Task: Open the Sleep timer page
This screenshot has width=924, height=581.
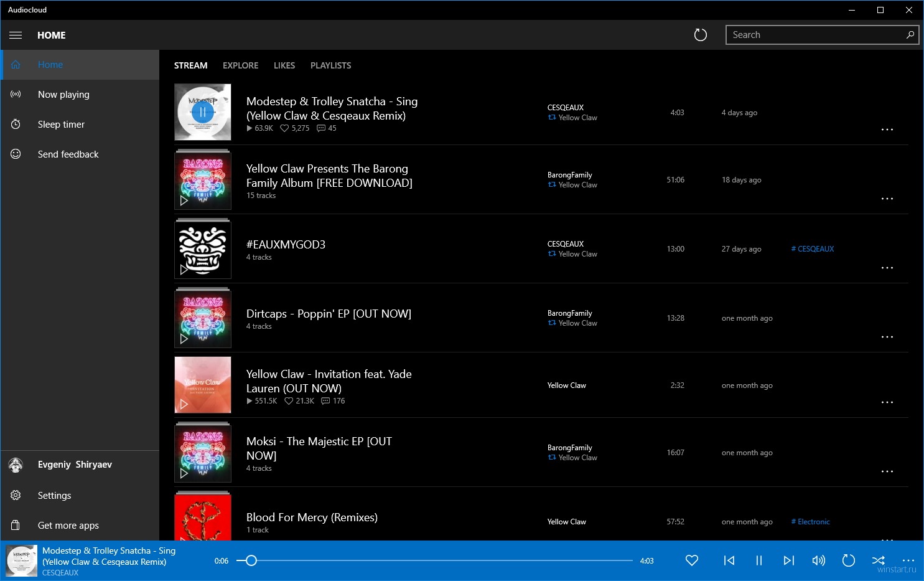Action: tap(80, 125)
